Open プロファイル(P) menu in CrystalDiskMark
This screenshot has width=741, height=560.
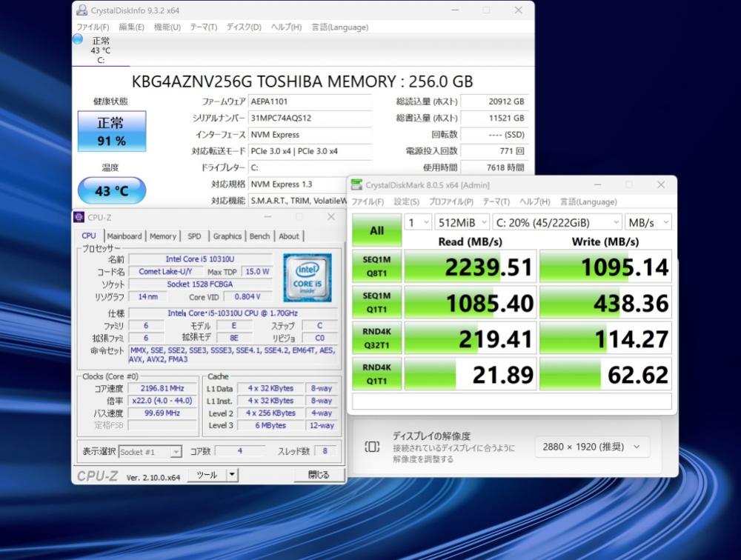pyautogui.click(x=451, y=201)
